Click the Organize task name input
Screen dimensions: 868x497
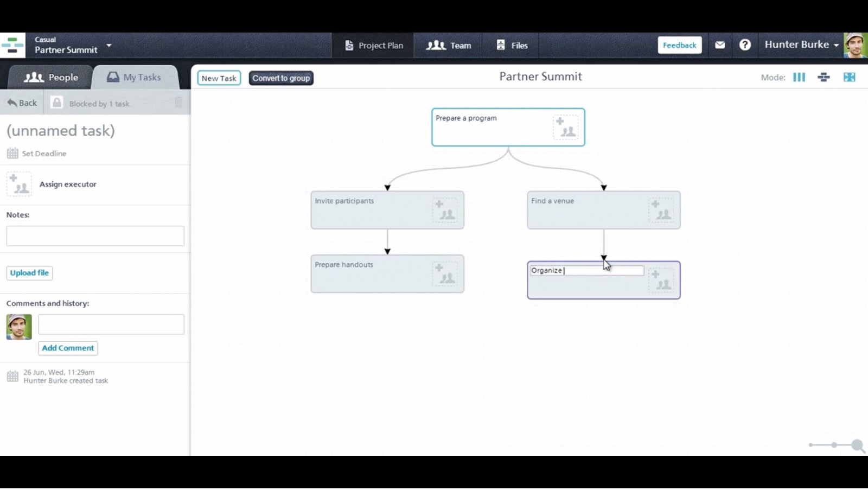[587, 270]
